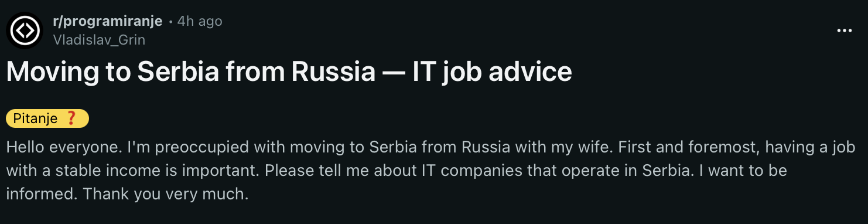Open Vladislav_Grin's user profile
Image resolution: width=868 pixels, height=224 pixels.
(98, 40)
